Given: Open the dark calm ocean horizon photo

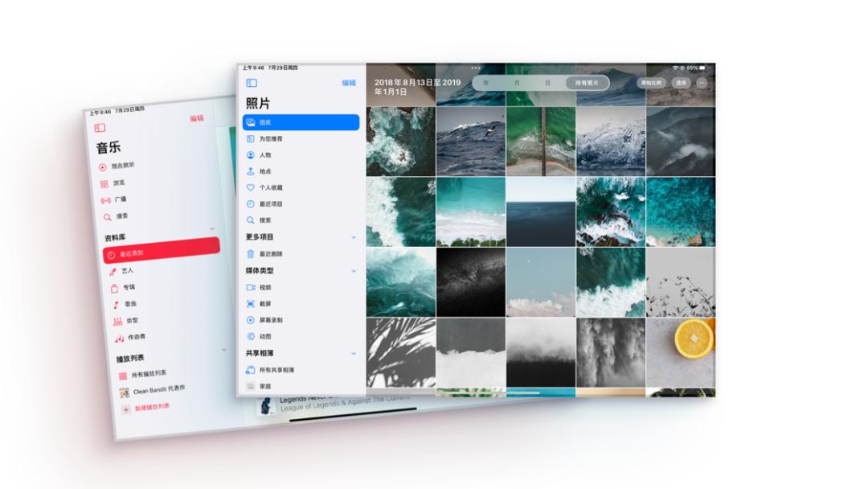Looking at the screenshot, I should 541,212.
